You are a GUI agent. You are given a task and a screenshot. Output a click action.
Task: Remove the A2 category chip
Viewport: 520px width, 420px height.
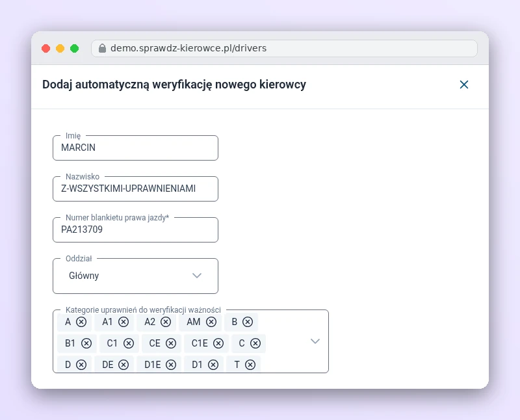click(x=166, y=322)
